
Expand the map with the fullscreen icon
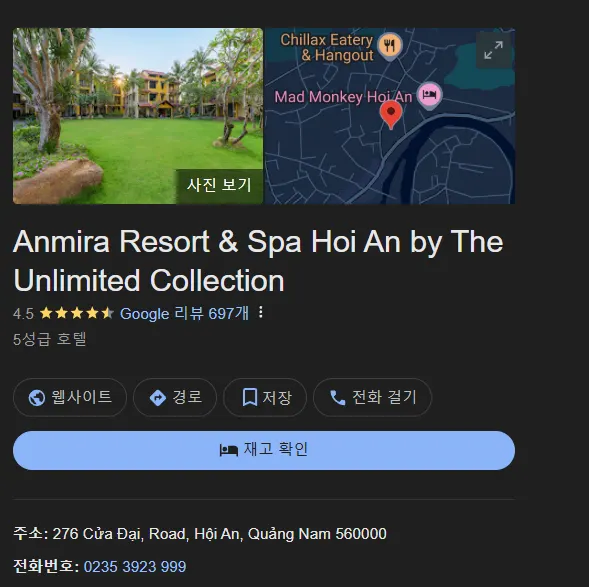(493, 50)
